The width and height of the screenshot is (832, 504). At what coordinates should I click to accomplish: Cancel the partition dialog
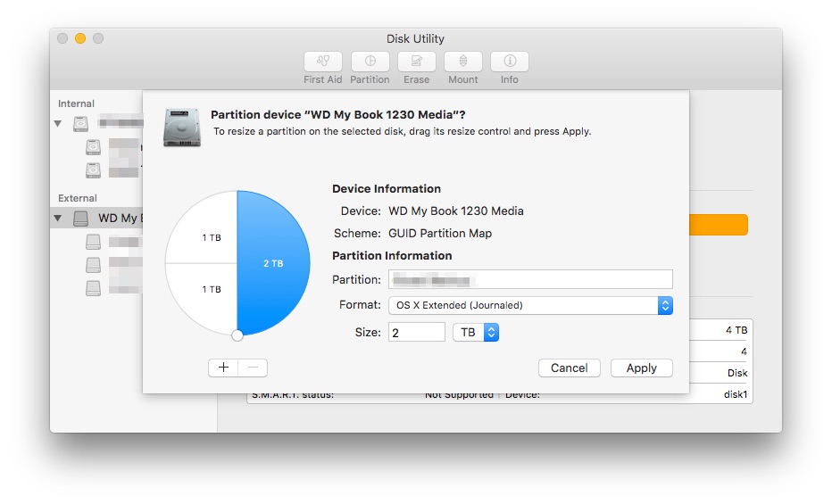pos(569,368)
